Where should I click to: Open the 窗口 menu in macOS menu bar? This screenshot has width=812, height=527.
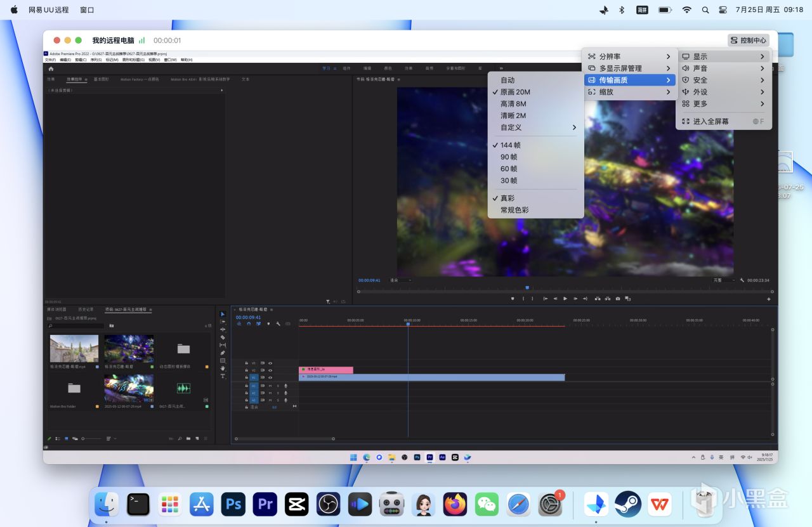[x=88, y=10]
